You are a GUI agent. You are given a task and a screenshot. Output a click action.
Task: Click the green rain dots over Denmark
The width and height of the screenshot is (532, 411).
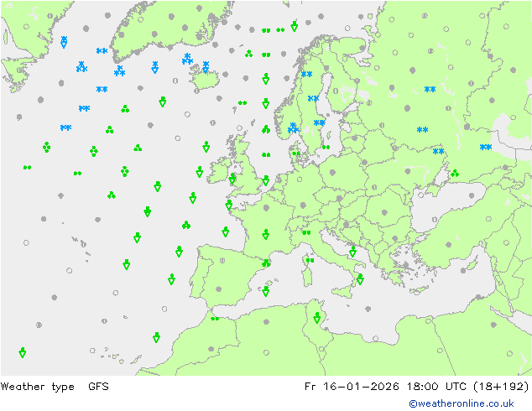tap(296, 153)
